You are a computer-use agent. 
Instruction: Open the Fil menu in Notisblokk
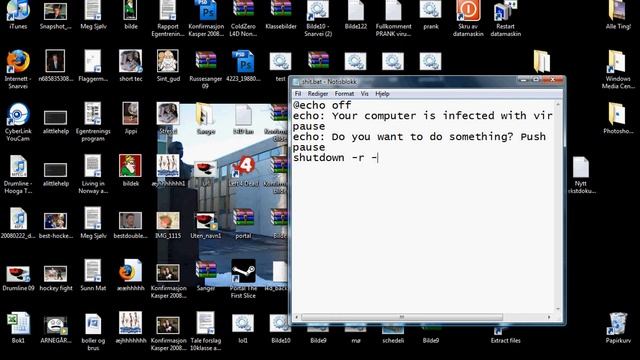pos(298,93)
